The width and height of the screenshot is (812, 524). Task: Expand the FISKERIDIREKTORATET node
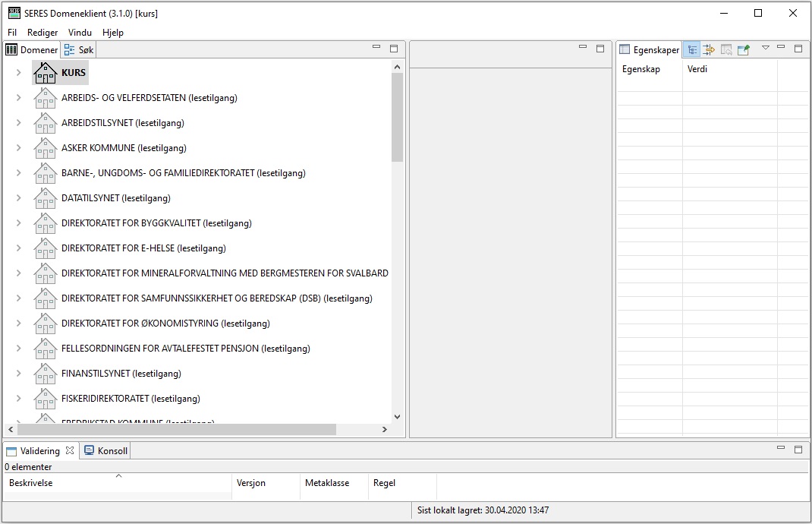(x=19, y=398)
